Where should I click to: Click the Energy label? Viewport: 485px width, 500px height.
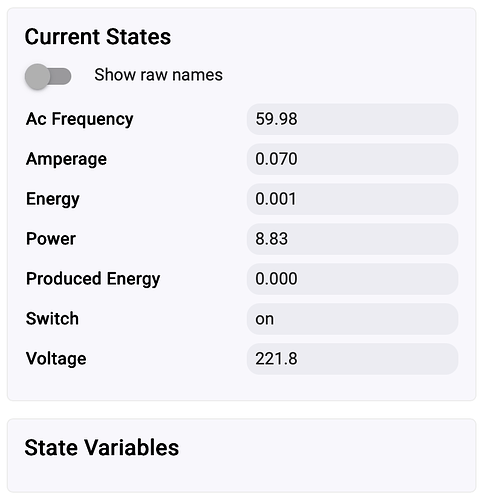point(53,199)
